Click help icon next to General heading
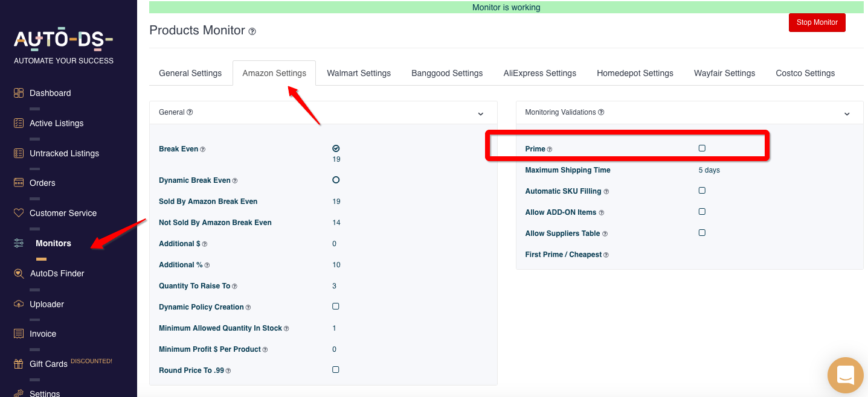This screenshot has width=868, height=397. pos(190,112)
